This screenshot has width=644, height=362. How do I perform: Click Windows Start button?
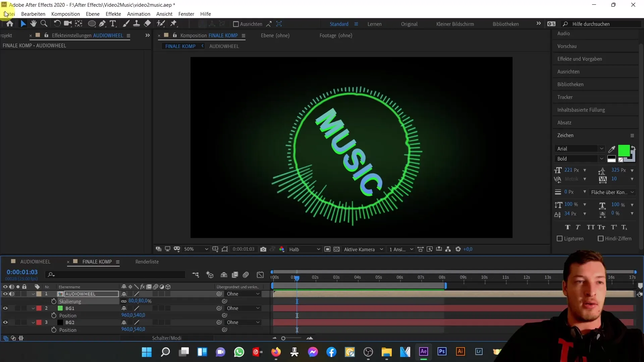[147, 352]
